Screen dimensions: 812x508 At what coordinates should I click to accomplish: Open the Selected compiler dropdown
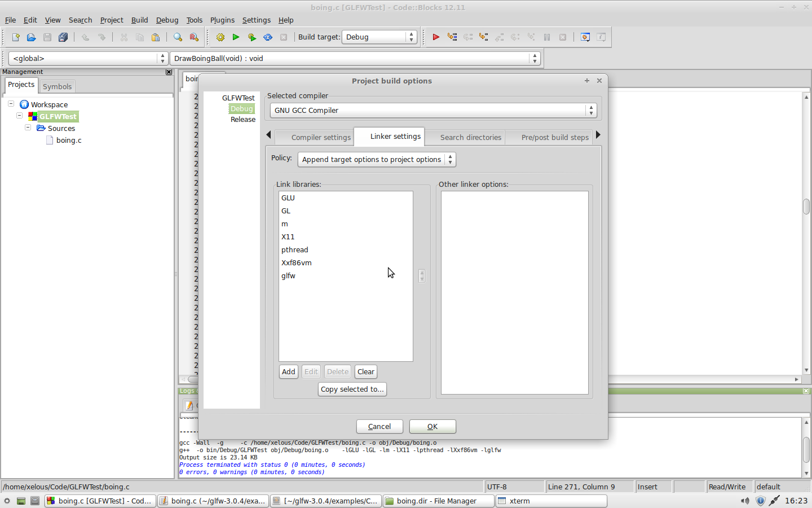point(433,111)
